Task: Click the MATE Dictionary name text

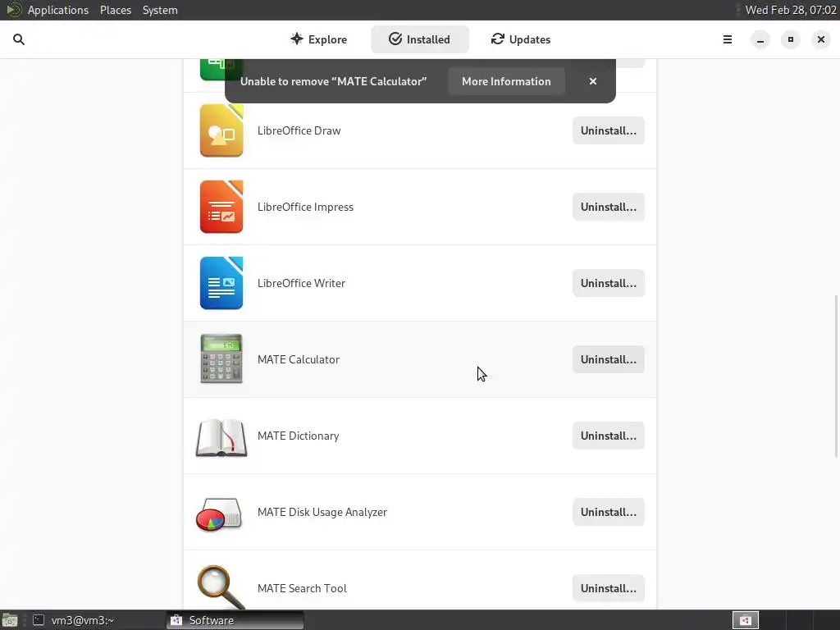Action: pos(298,436)
